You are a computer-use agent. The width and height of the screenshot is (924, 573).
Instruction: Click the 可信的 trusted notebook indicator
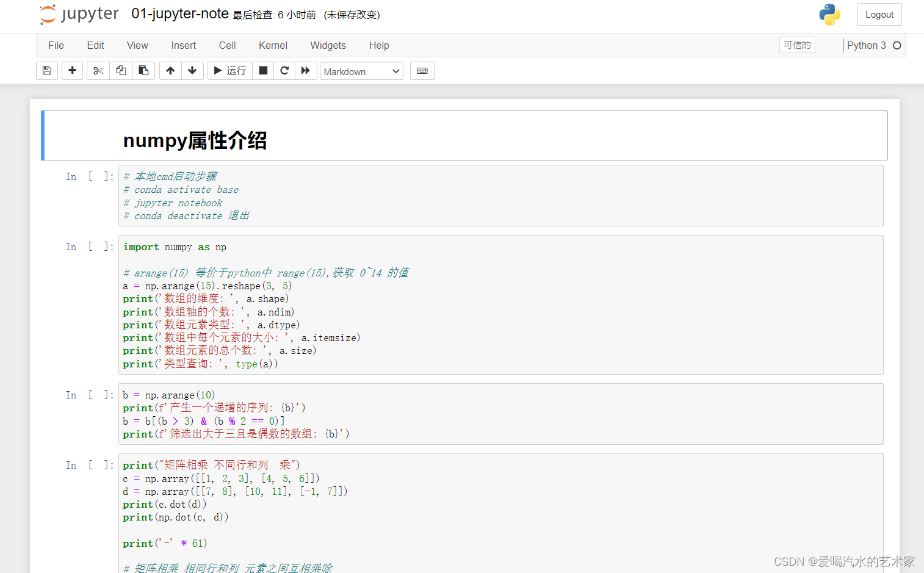[797, 45]
